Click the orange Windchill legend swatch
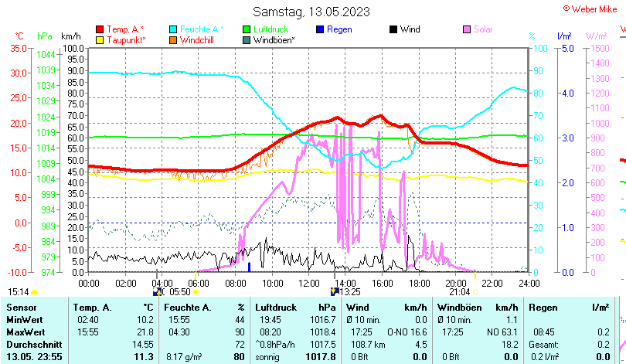 pos(173,40)
